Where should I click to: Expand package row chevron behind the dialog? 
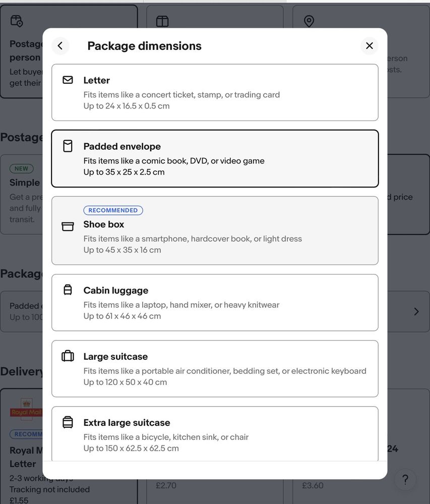(x=416, y=311)
